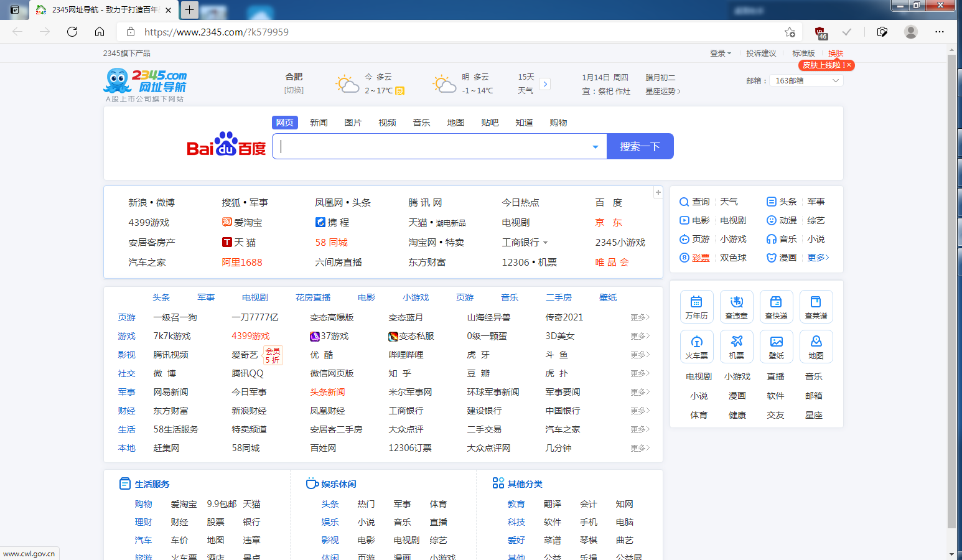Open the 头条 category in sub navigation
Image resolution: width=962 pixels, height=560 pixels.
coord(161,298)
